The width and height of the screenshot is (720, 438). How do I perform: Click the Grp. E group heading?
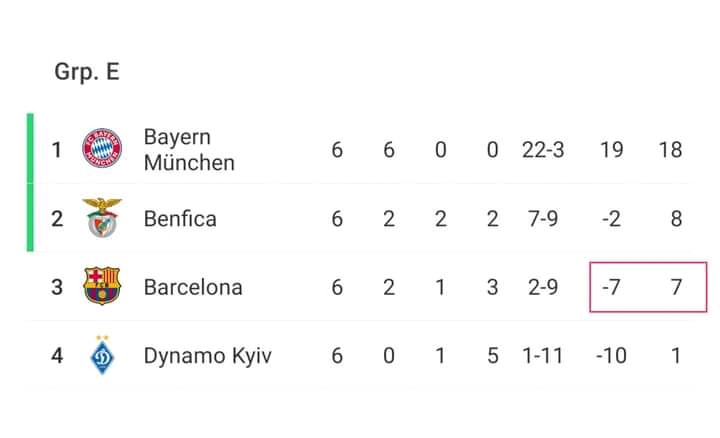pos(87,72)
